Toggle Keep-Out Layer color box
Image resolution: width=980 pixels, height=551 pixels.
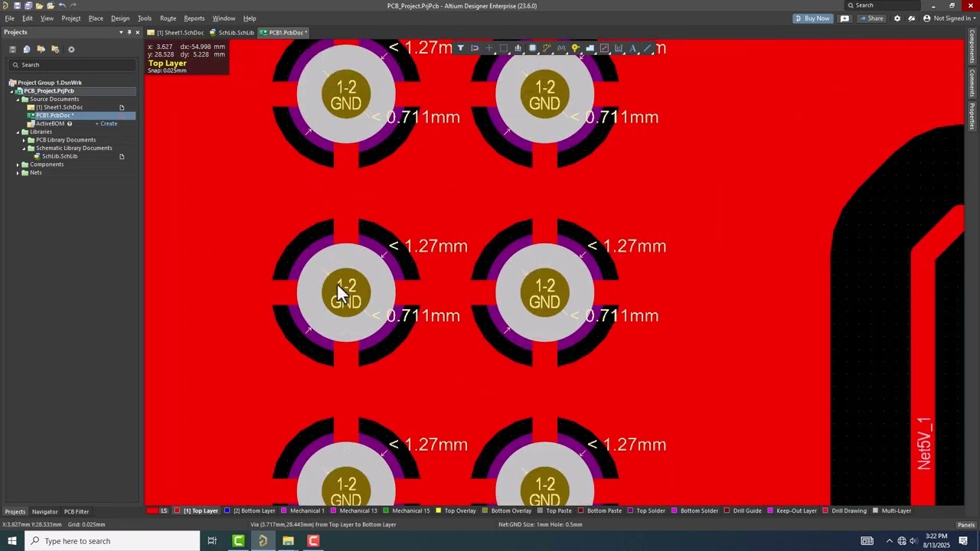pyautogui.click(x=771, y=510)
